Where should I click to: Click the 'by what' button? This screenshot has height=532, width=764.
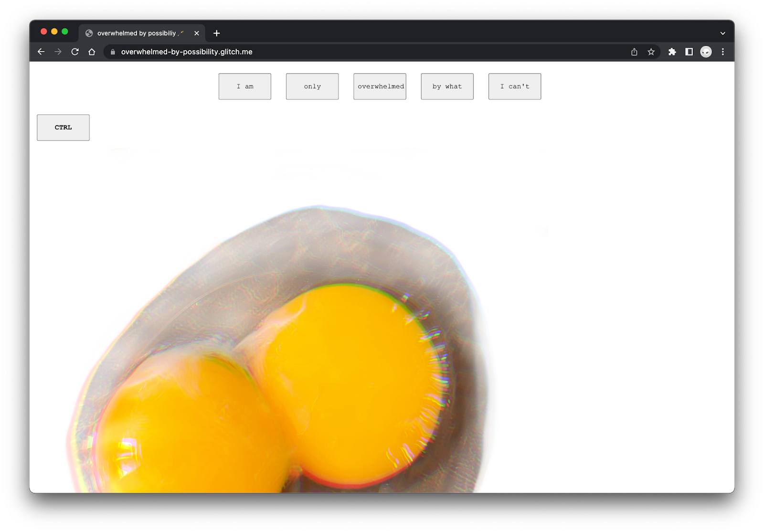click(x=447, y=86)
